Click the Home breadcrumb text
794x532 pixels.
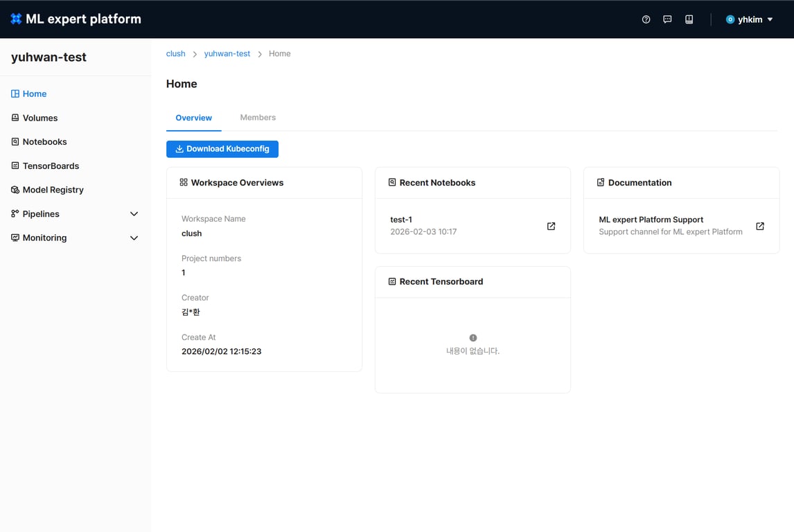click(279, 53)
